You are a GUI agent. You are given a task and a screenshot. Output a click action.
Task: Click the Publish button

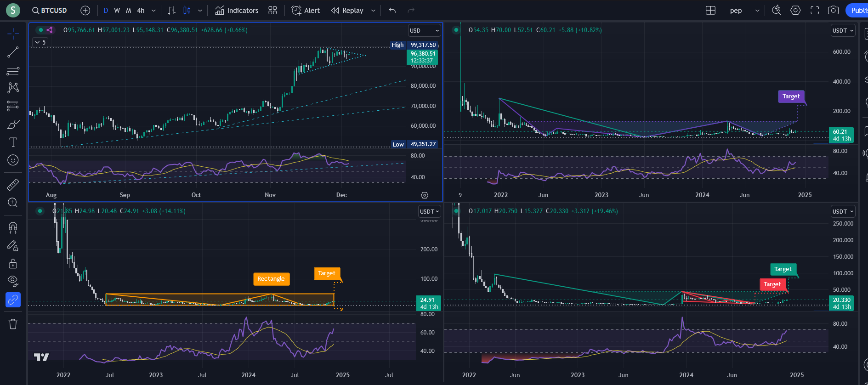click(x=857, y=10)
